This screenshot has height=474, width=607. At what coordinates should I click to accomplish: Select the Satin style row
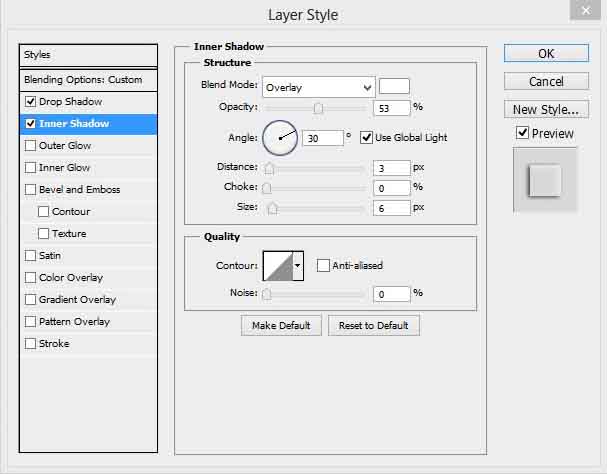(88, 256)
